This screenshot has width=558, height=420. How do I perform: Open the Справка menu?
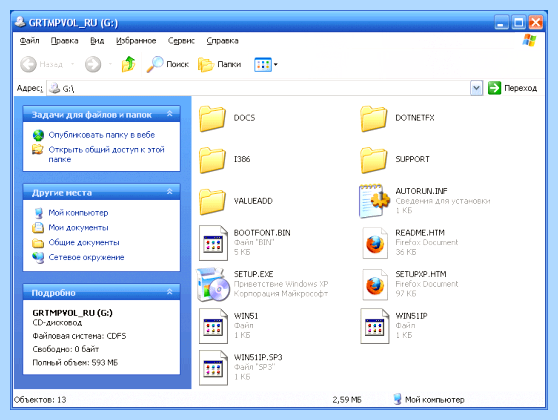click(222, 41)
